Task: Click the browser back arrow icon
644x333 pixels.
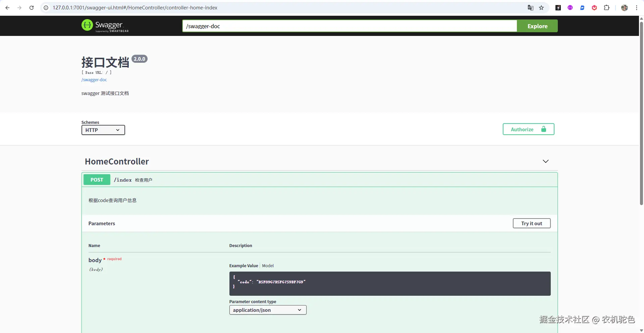Action: click(x=7, y=8)
